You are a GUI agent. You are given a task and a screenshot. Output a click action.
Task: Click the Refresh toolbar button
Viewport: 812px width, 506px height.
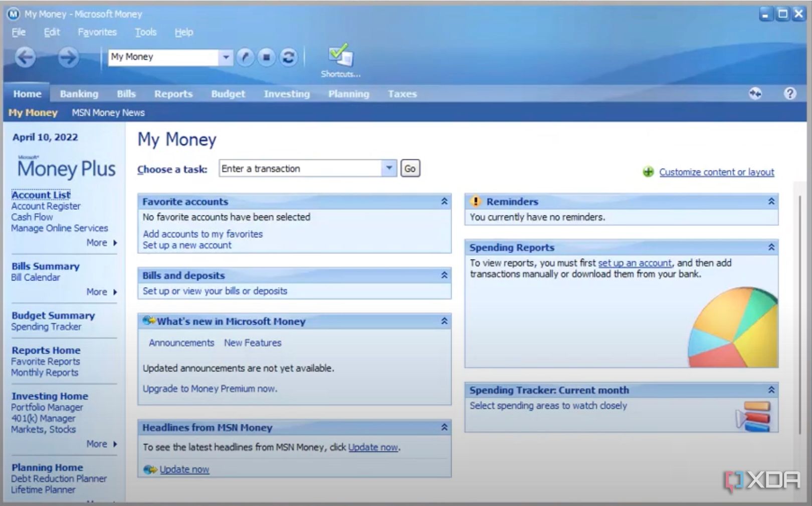pos(288,57)
